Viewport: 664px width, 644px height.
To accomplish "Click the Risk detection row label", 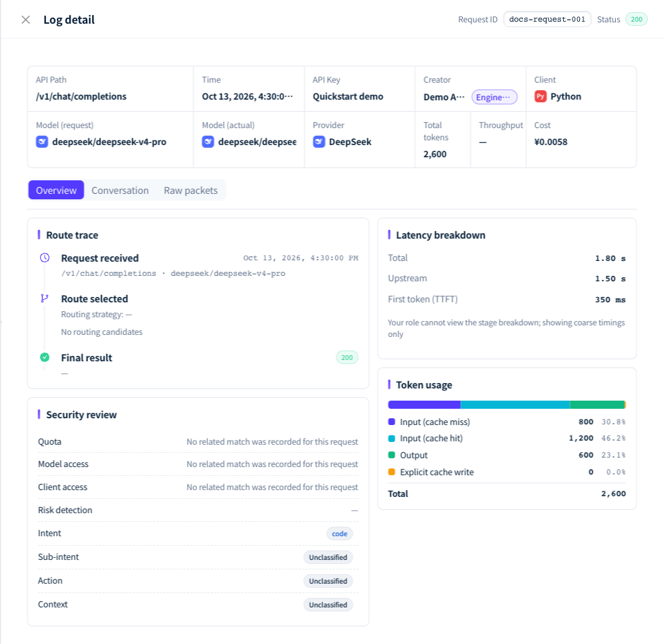I will 65,510.
